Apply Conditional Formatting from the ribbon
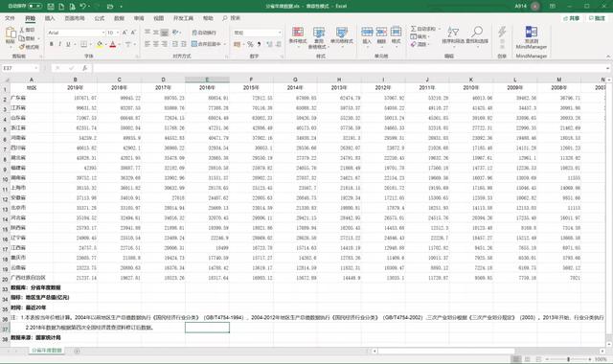 point(298,36)
